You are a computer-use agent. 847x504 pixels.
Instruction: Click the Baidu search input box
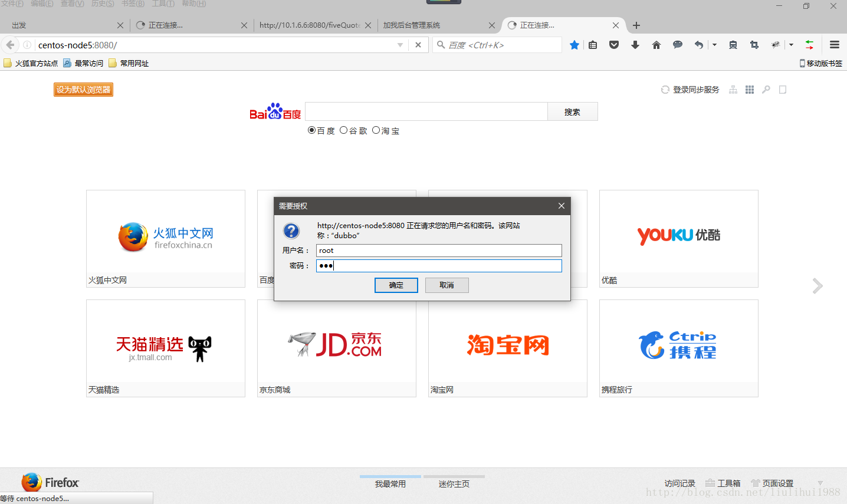coord(426,111)
